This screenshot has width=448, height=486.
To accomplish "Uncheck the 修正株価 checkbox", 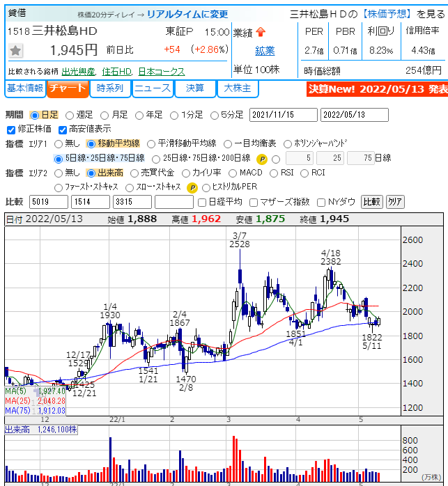I will [10, 129].
